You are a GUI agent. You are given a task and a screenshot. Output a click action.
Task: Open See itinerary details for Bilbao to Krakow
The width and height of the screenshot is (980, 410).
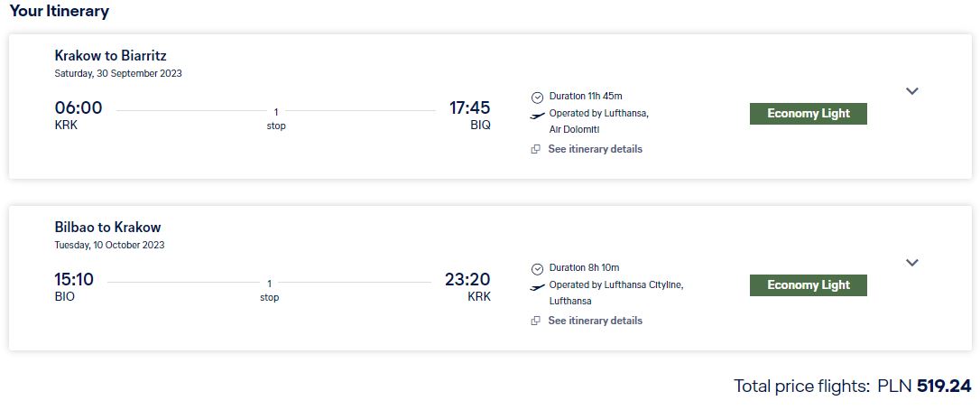[x=595, y=321]
